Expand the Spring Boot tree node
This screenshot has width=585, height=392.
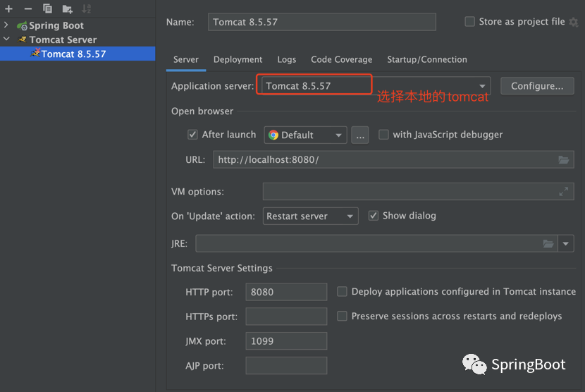(x=6, y=25)
